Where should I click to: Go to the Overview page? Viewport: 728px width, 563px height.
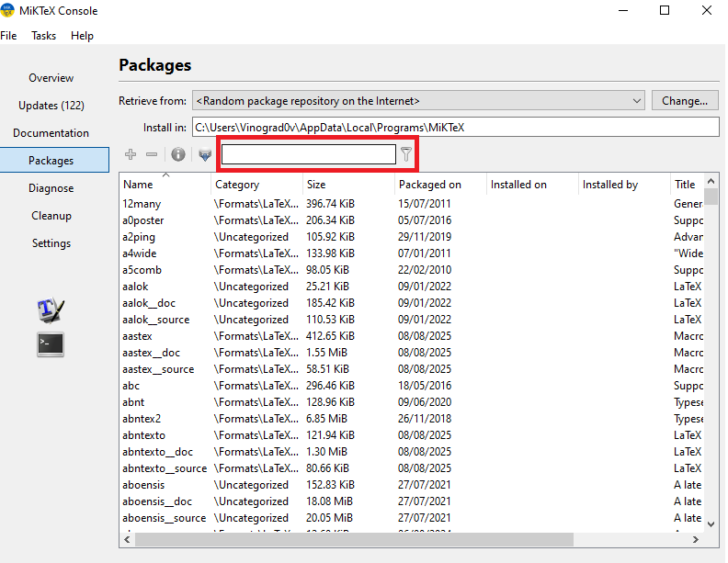pos(51,78)
